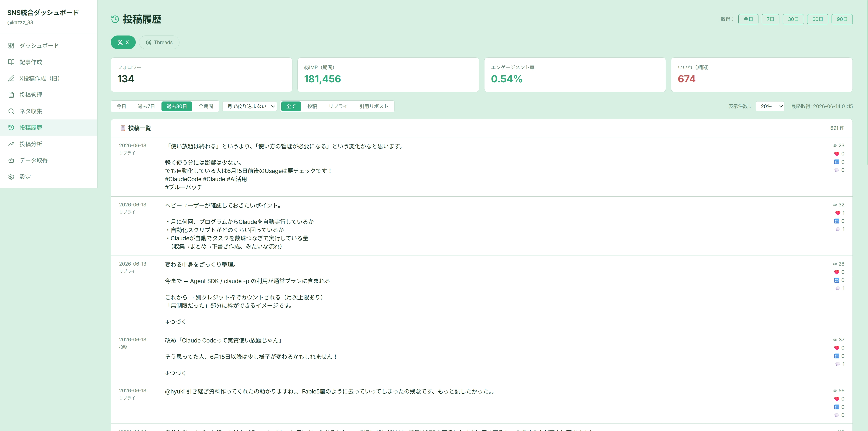Click the heart icon on the 32-view post
The height and width of the screenshot is (431, 868).
pyautogui.click(x=838, y=213)
